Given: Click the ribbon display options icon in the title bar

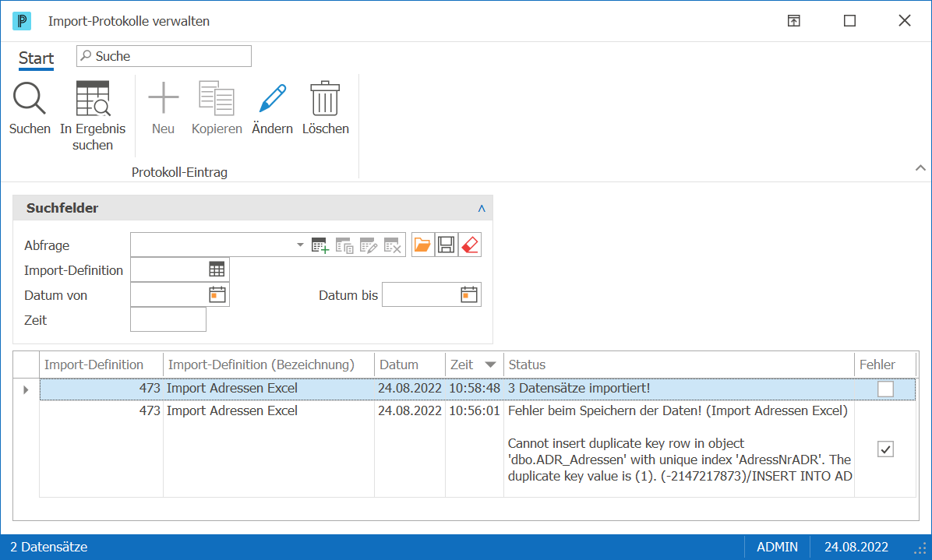Looking at the screenshot, I should click(x=793, y=21).
